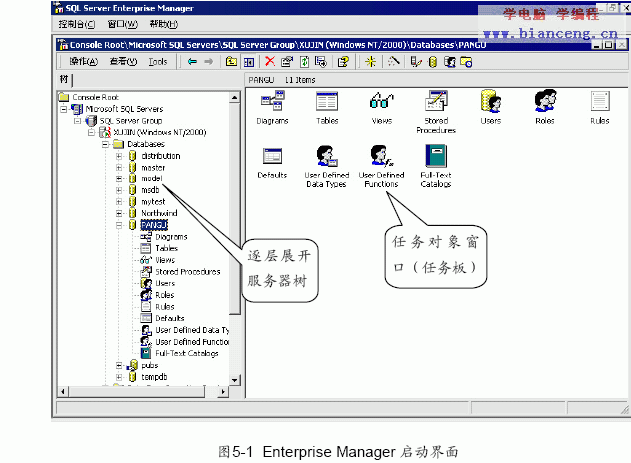Collapse the Microsoft SQL Servers node

(64, 109)
